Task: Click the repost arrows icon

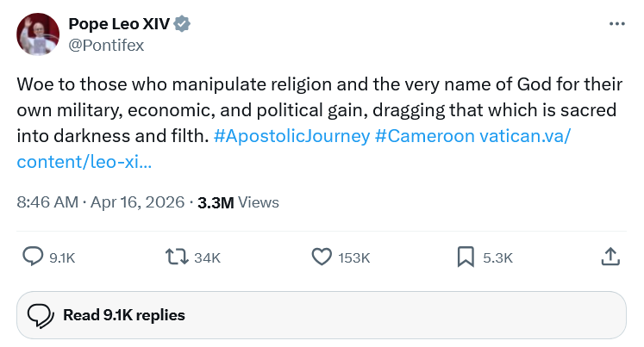Action: coord(178,257)
